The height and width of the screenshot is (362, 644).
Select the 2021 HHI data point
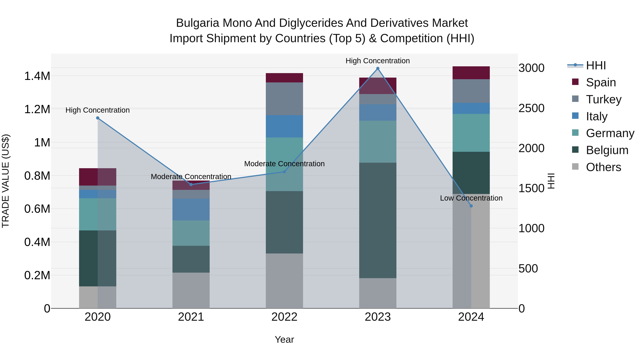(191, 185)
